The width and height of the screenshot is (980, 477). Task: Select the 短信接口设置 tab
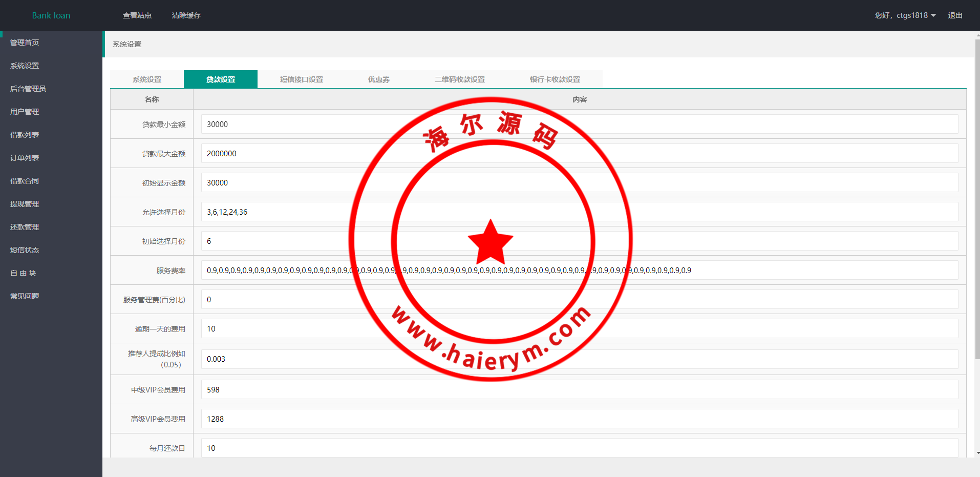[x=302, y=79]
